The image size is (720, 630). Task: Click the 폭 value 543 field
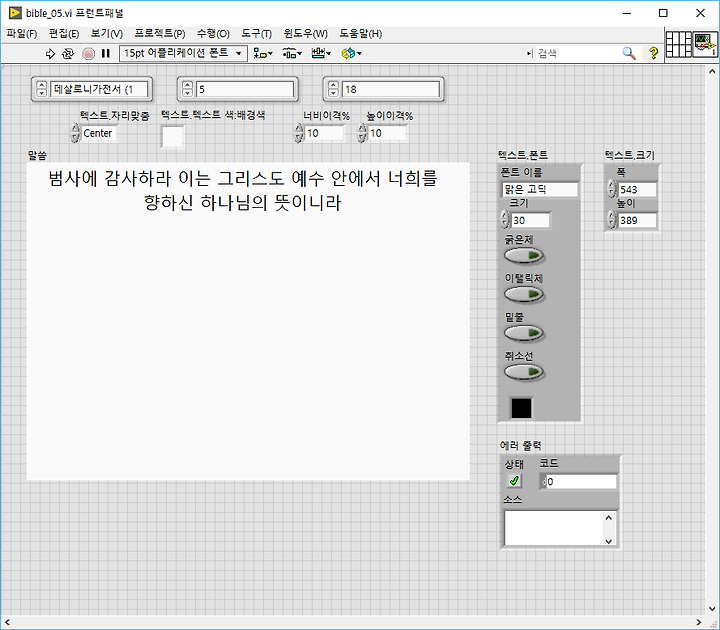click(637, 189)
